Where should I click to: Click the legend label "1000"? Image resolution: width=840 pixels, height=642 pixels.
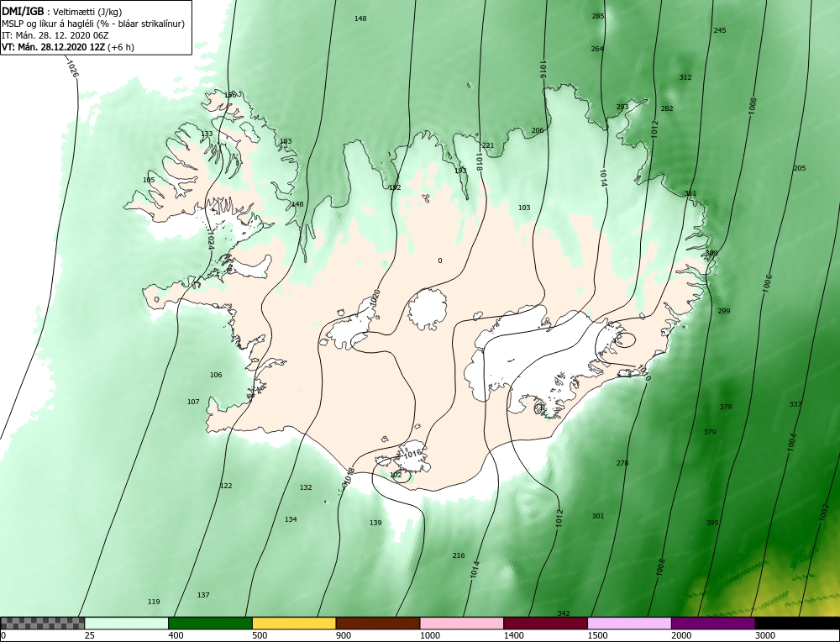[x=429, y=635]
